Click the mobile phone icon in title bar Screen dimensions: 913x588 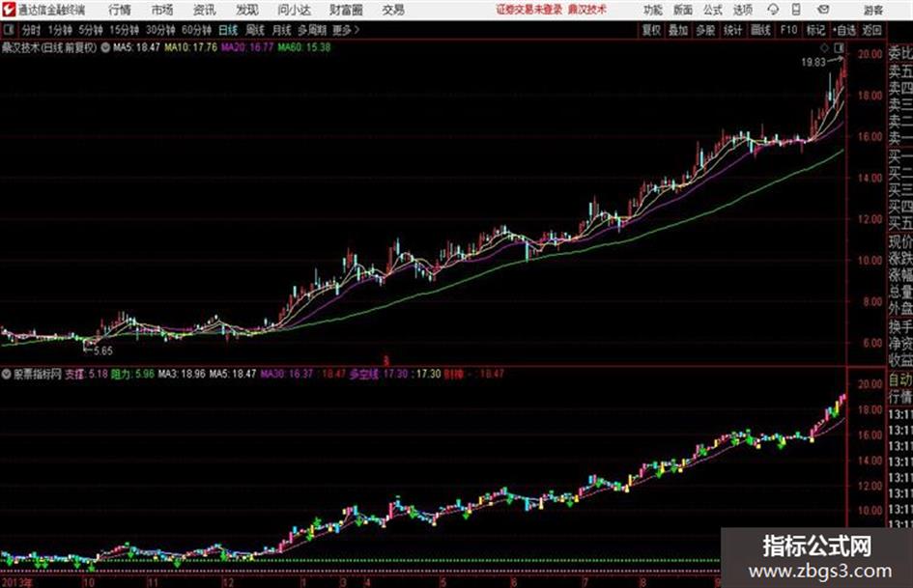coord(796,10)
